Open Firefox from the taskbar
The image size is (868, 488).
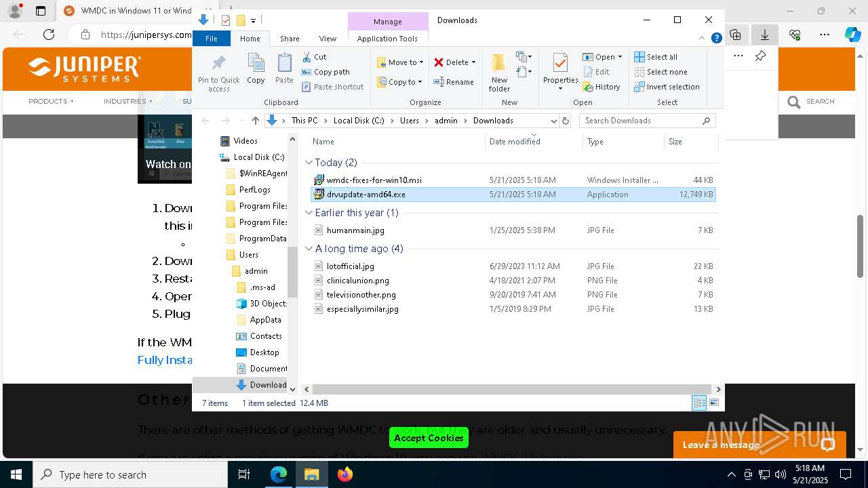pyautogui.click(x=345, y=474)
